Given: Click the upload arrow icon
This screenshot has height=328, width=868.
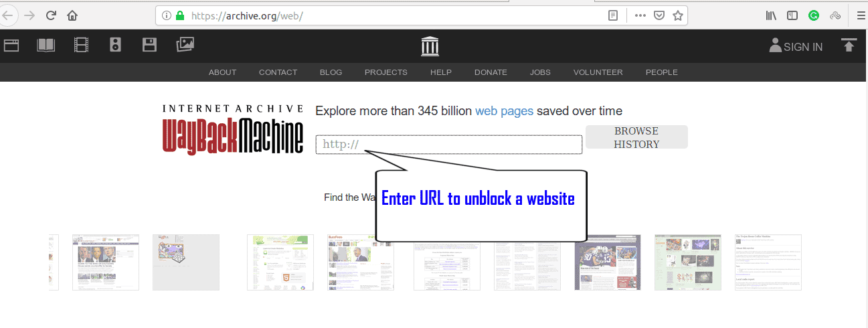Looking at the screenshot, I should [x=849, y=46].
